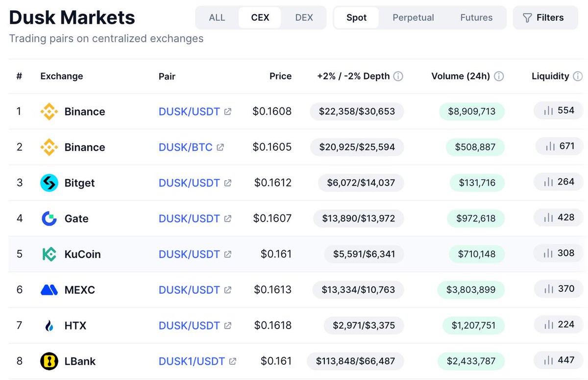Select the CEX markets tab
Image resolution: width=588 pixels, height=380 pixels.
tap(260, 18)
